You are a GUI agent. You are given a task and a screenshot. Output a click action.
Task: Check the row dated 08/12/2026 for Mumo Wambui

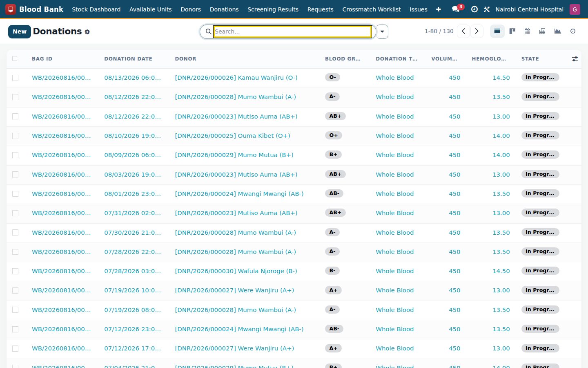coord(15,97)
